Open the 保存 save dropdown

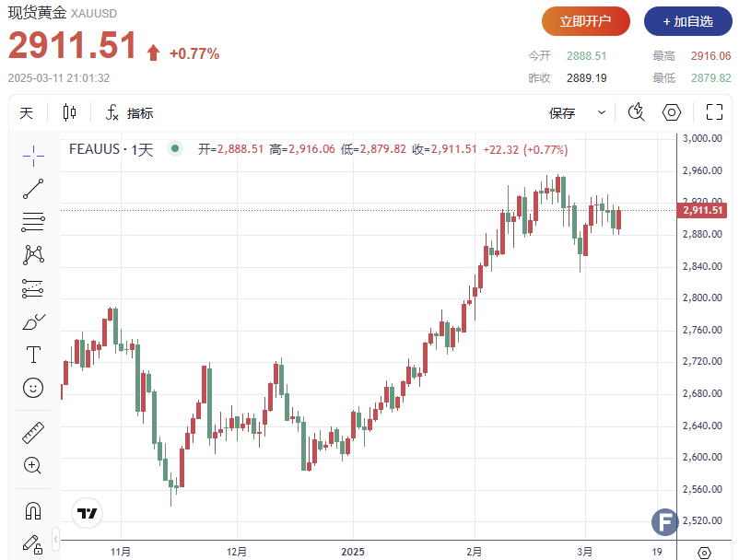[x=600, y=111]
